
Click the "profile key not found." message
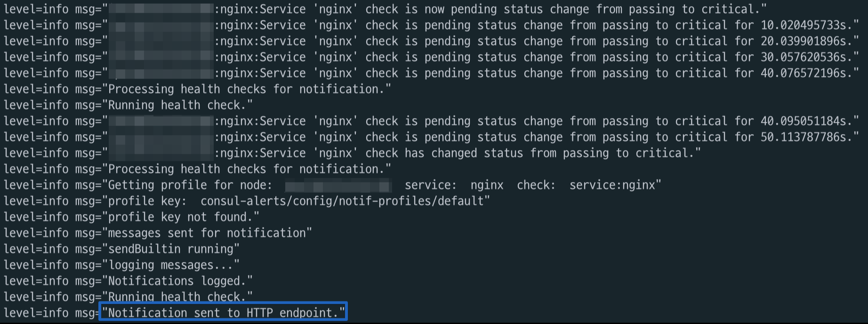click(183, 217)
